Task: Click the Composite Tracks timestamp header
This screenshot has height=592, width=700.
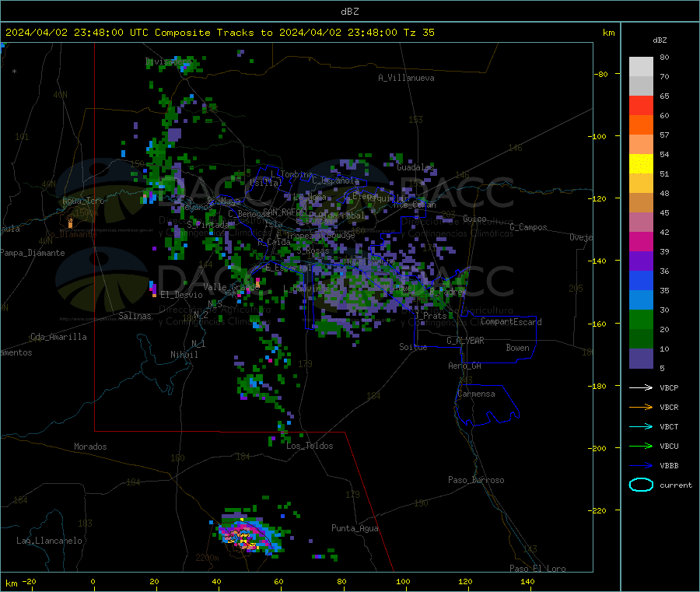Action: pyautogui.click(x=220, y=33)
